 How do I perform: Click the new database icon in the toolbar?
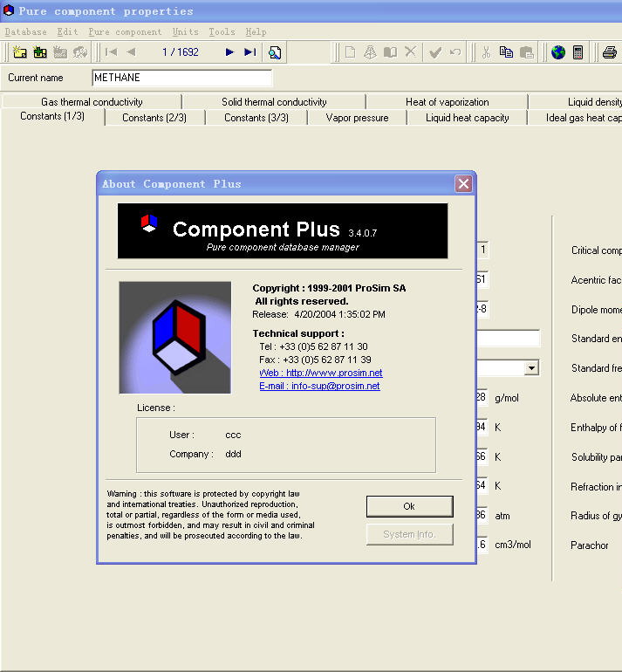pyautogui.click(x=19, y=52)
